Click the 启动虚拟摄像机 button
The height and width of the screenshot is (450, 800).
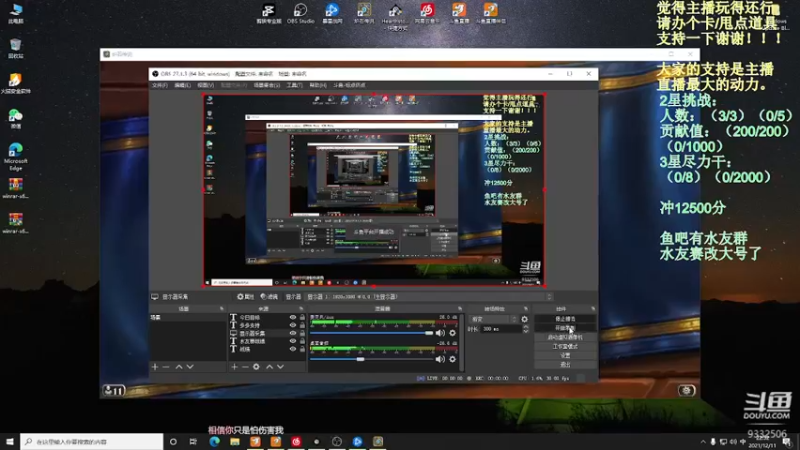click(x=565, y=337)
